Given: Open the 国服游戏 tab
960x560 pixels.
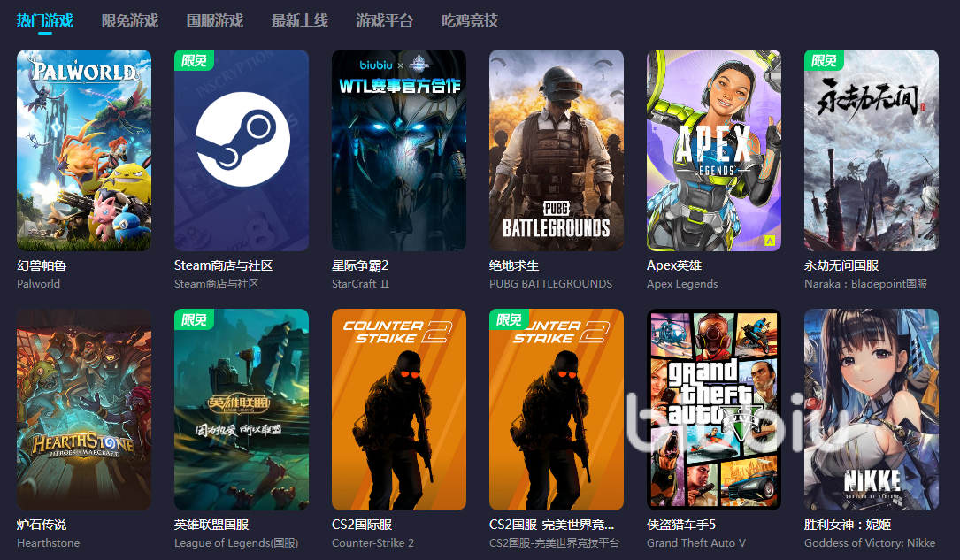Looking at the screenshot, I should (215, 20).
